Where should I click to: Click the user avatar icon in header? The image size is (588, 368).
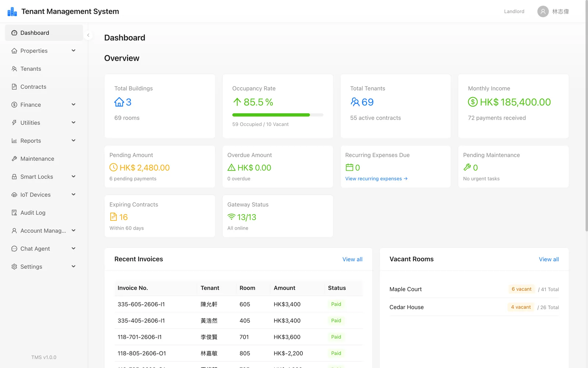point(543,11)
